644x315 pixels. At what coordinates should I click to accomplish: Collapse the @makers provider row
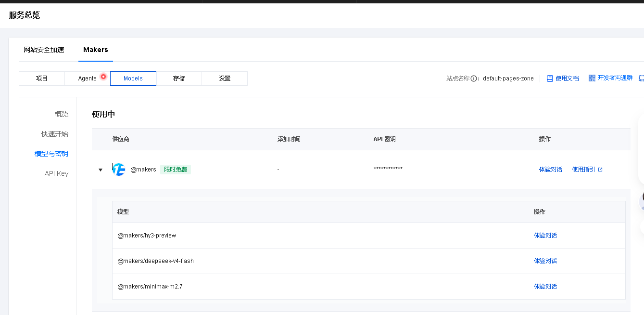[101, 170]
